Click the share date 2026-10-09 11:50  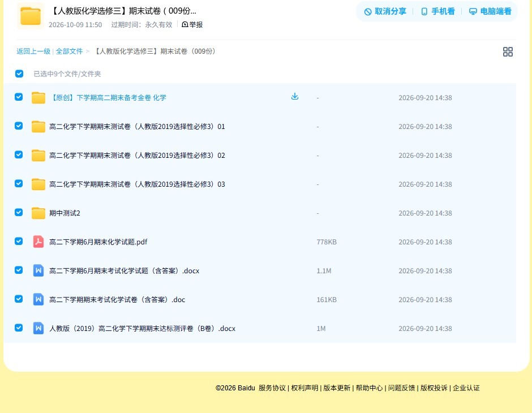click(x=75, y=25)
